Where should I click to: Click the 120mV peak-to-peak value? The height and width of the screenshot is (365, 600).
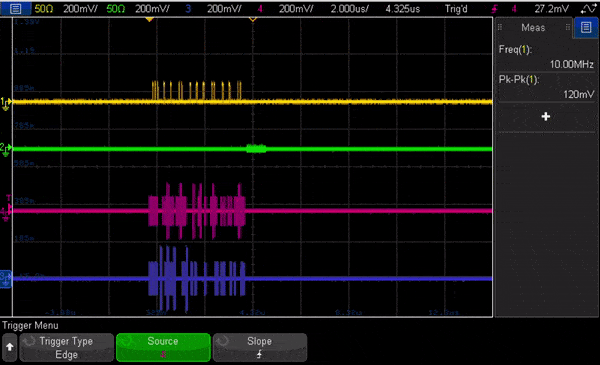(x=579, y=95)
